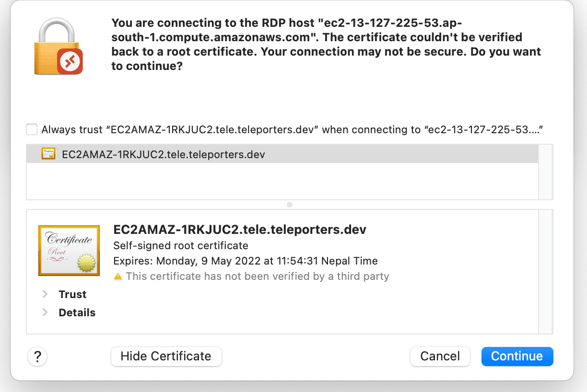Click the gold seal on the certificate image
587x392 pixels.
tap(87, 263)
